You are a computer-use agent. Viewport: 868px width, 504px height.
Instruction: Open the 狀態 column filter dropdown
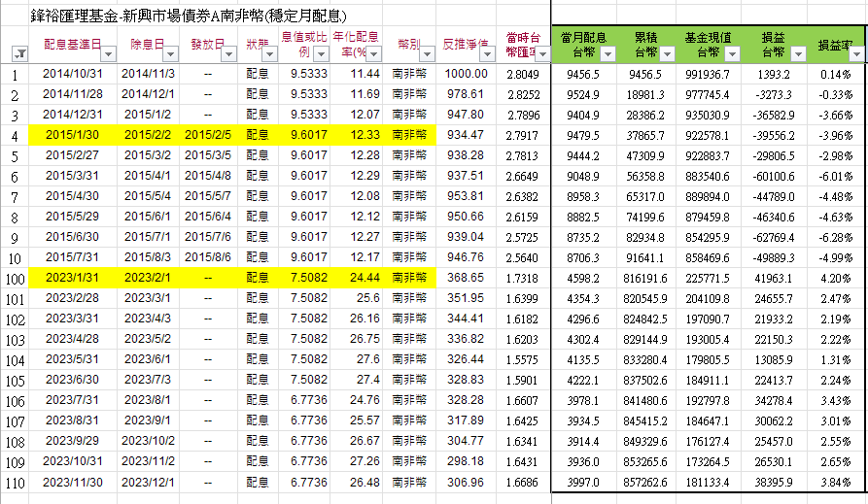tap(269, 53)
